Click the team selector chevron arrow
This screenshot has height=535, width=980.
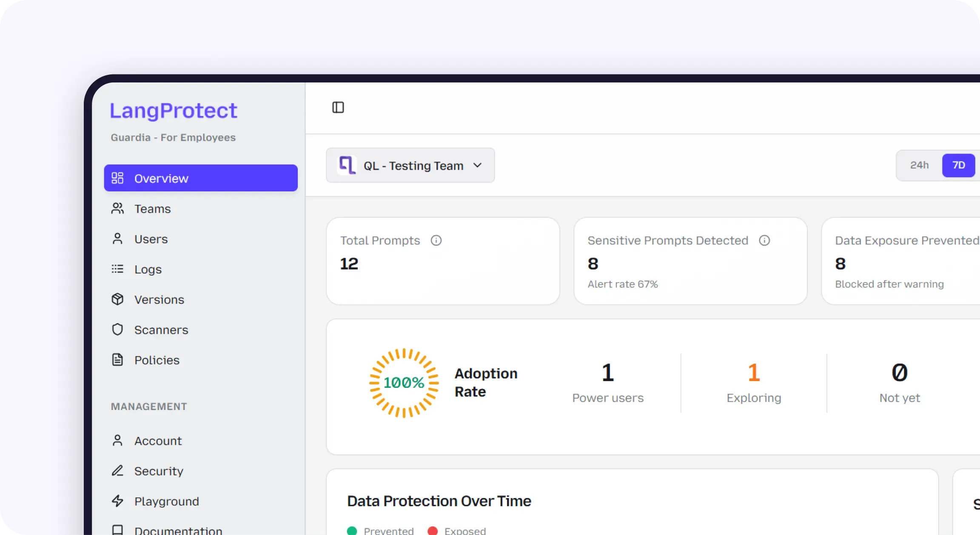pyautogui.click(x=477, y=165)
